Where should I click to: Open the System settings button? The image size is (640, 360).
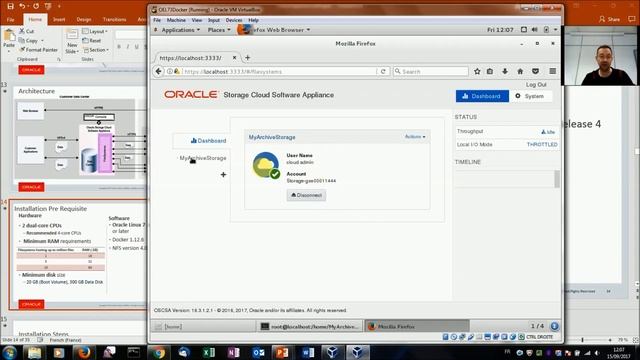531,96
